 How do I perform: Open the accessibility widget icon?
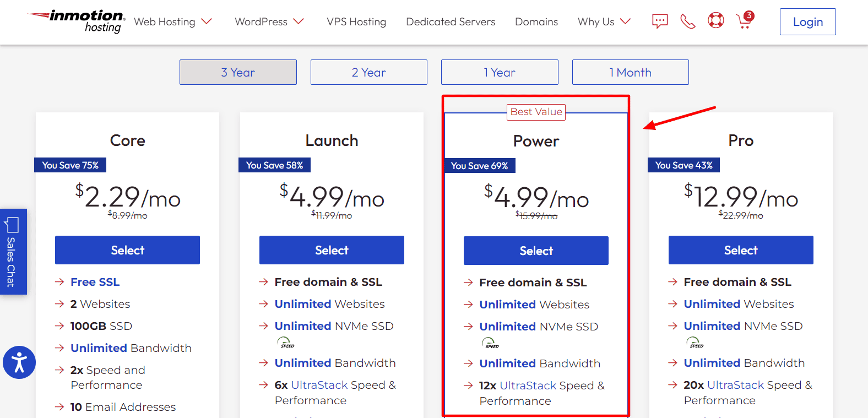(x=19, y=362)
